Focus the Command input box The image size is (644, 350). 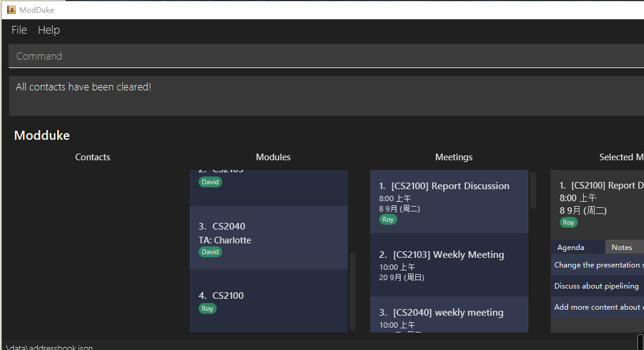[x=326, y=56]
